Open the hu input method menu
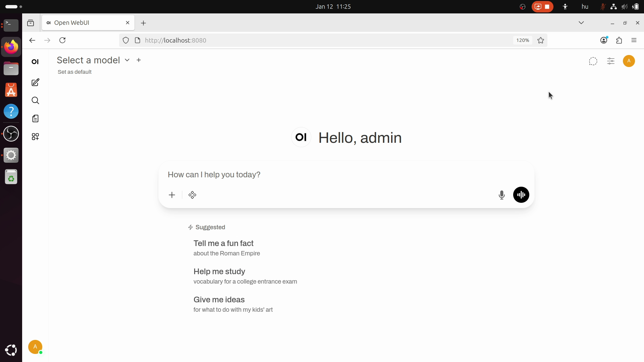644x362 pixels. pyautogui.click(x=585, y=6)
